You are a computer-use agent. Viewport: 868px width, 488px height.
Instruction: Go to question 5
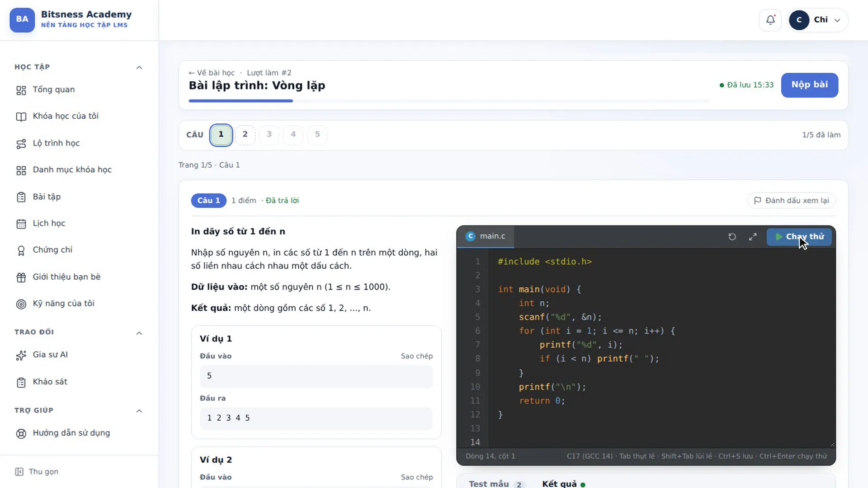pyautogui.click(x=317, y=135)
